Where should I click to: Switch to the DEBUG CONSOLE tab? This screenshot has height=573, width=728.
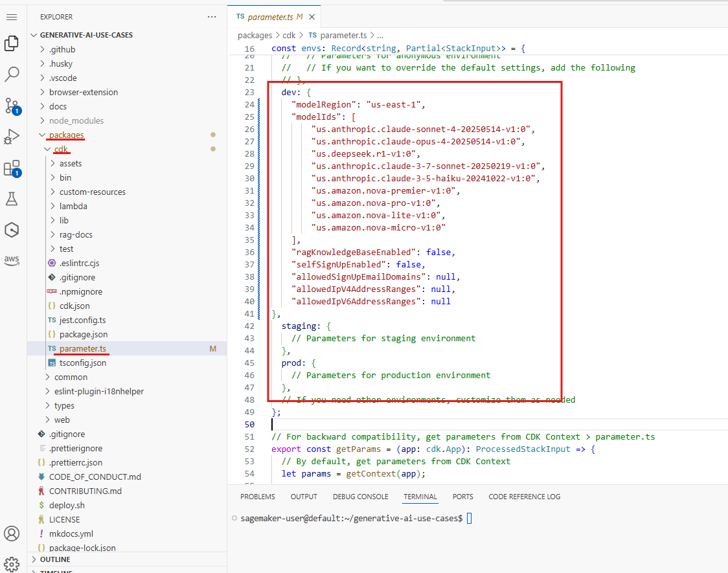click(x=360, y=497)
